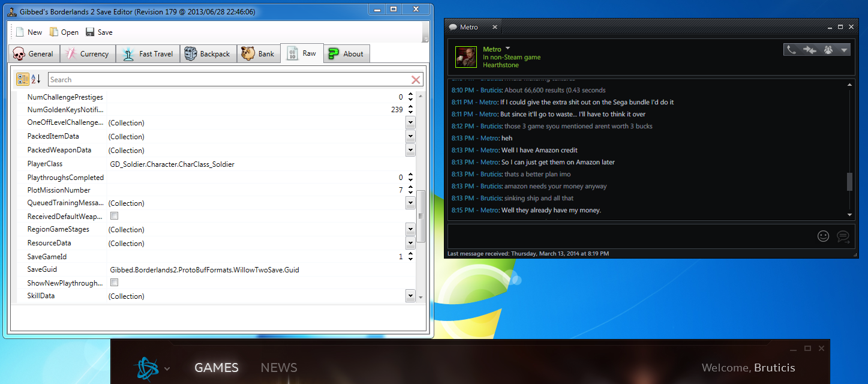The image size is (868, 384).
Task: Toggle the ReceivedDefaultWeap checkbox
Action: [114, 216]
